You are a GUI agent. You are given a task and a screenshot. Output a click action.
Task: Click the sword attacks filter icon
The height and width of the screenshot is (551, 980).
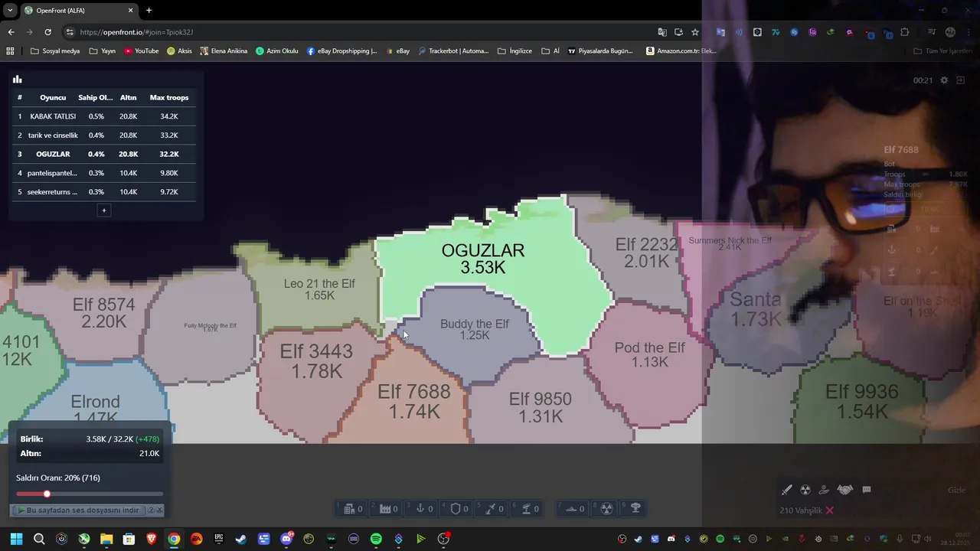786,490
